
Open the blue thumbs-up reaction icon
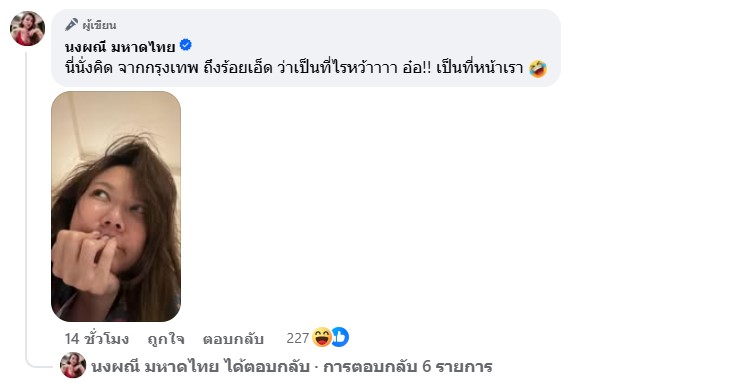coord(340,338)
